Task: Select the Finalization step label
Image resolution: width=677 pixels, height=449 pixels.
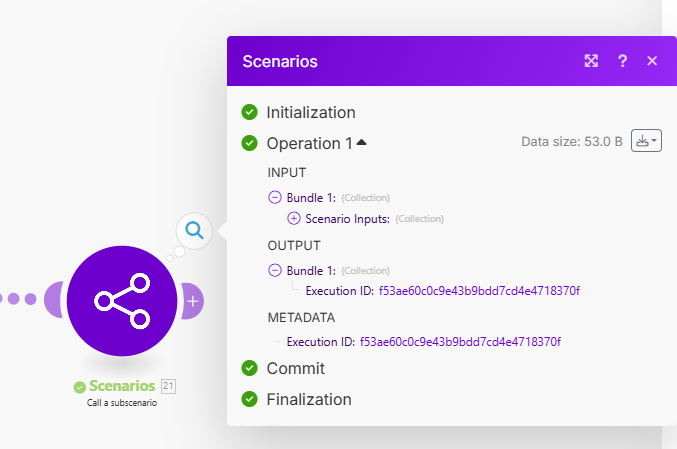Action: pos(309,399)
